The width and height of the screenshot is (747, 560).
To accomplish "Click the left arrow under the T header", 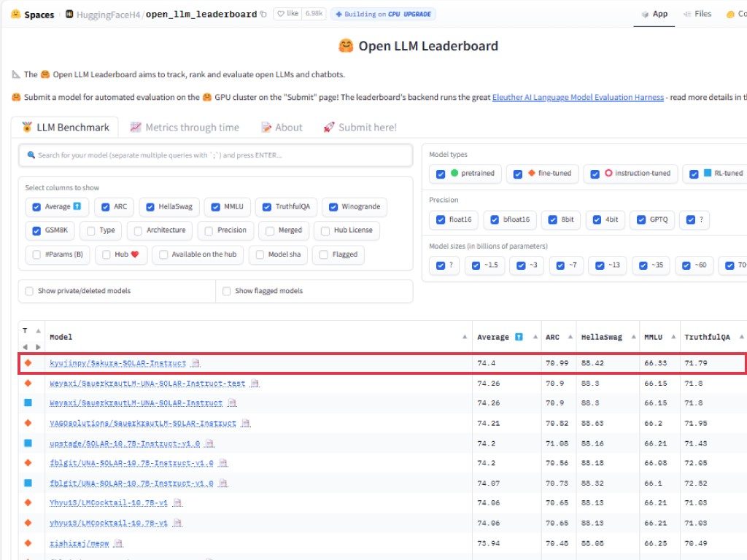I will [26, 347].
